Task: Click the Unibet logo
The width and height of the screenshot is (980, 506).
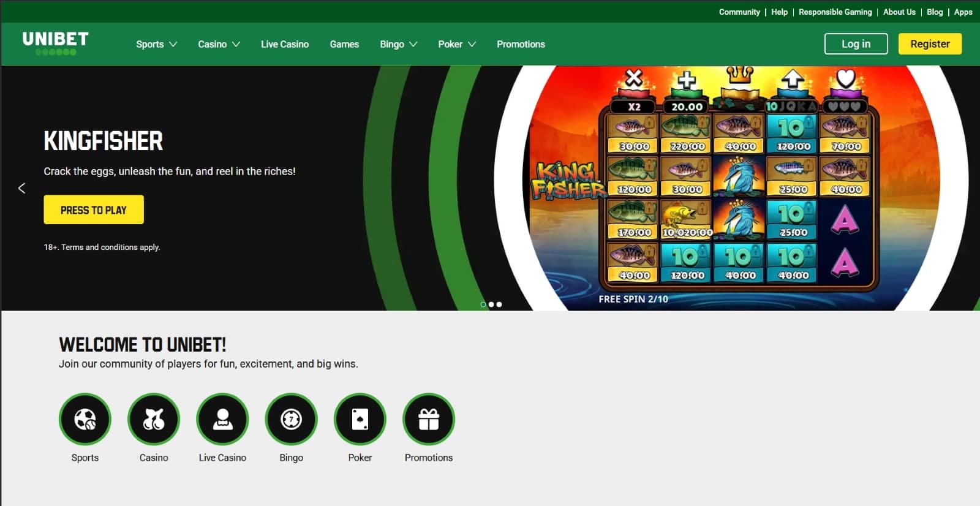Action: pyautogui.click(x=55, y=43)
